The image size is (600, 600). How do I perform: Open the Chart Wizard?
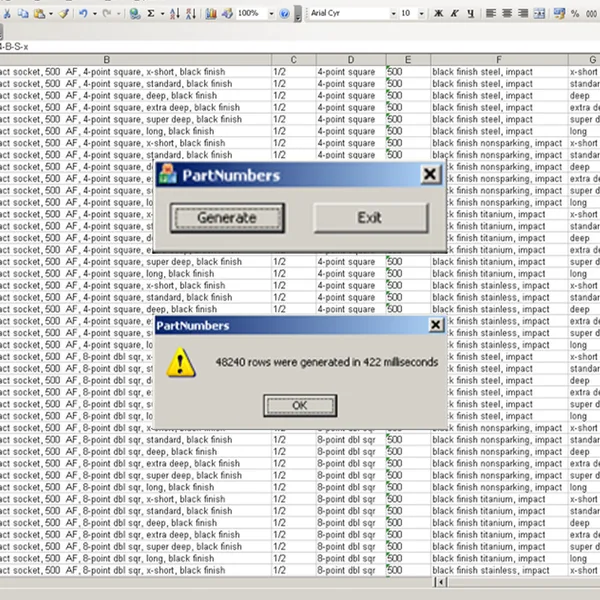tap(211, 14)
